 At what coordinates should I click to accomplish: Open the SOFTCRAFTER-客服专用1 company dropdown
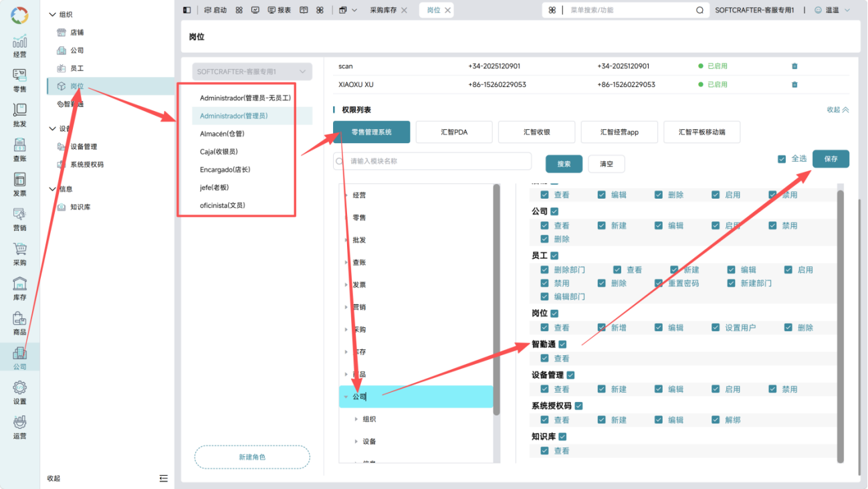tap(252, 72)
